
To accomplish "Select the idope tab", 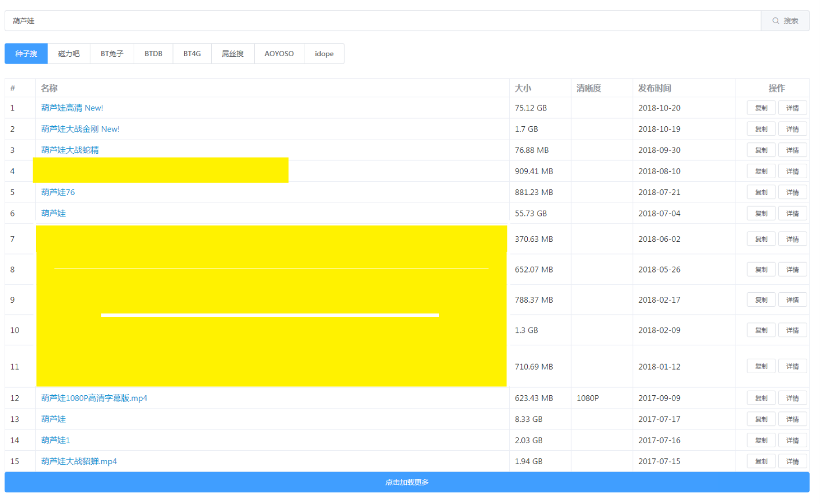I will 324,54.
